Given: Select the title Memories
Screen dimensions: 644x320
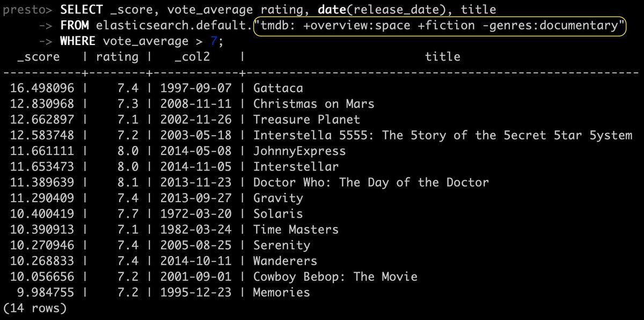Looking at the screenshot, I should [x=282, y=293].
